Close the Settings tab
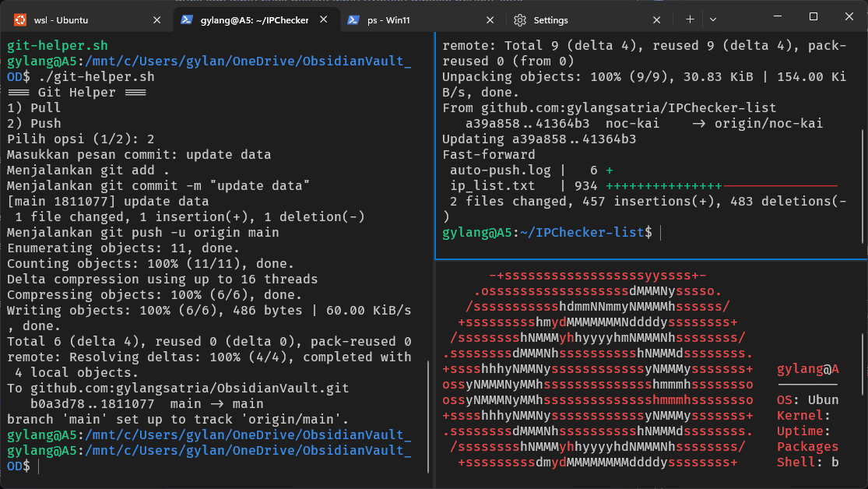Image resolution: width=868 pixels, height=489 pixels. click(657, 19)
